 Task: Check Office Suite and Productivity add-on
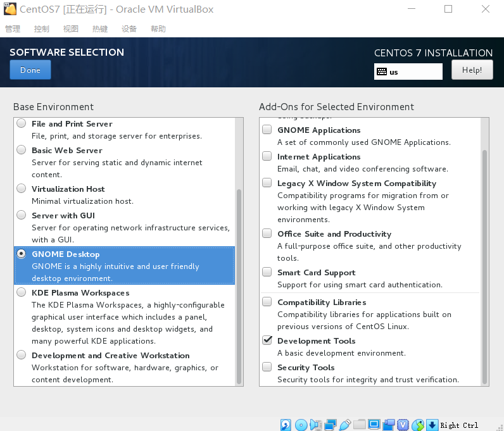[x=267, y=233]
